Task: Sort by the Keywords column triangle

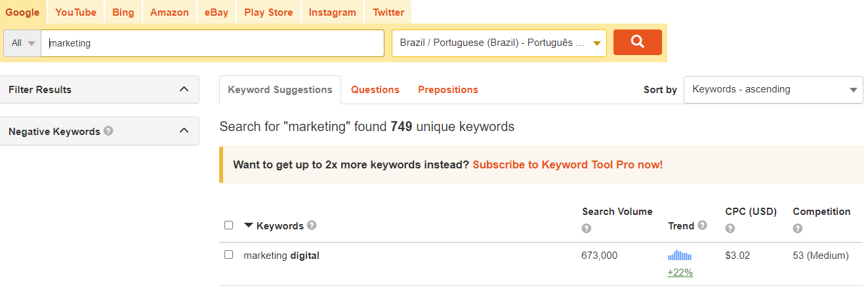Action: 248,225
